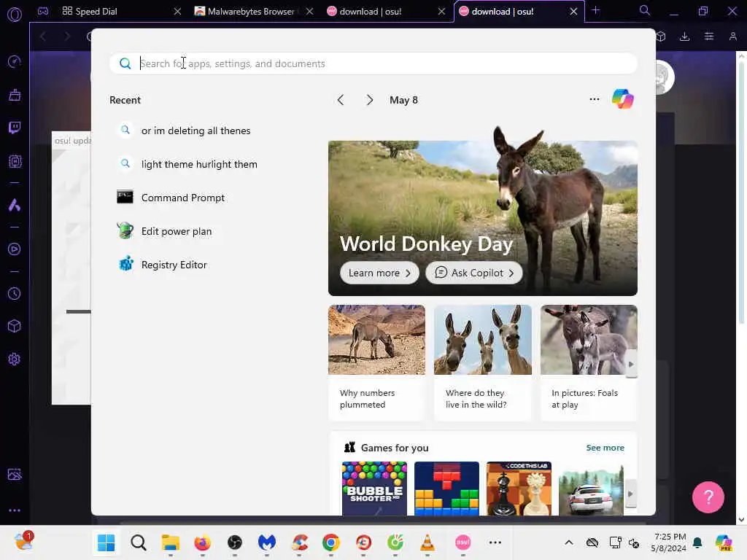This screenshot has width=747, height=560.
Task: Open Malwarebytes from the taskbar
Action: [267, 542]
